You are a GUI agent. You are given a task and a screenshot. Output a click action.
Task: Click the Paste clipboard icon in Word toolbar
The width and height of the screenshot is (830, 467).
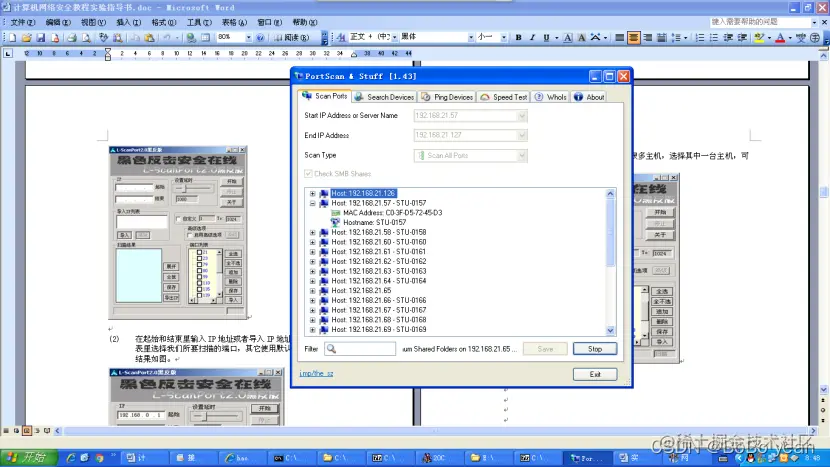tap(149, 38)
